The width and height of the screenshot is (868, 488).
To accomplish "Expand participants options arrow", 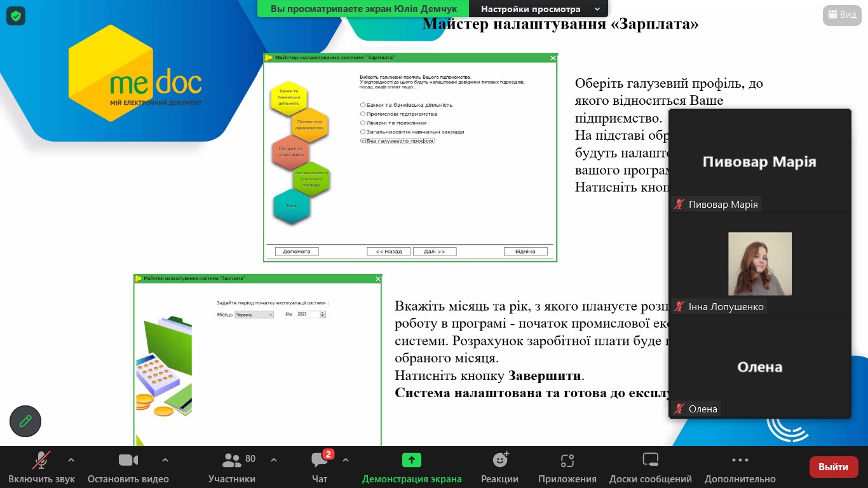I will point(274,459).
